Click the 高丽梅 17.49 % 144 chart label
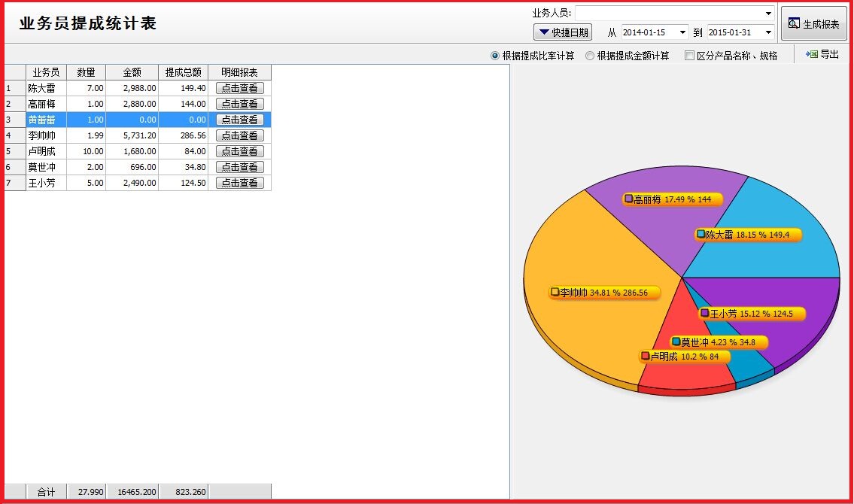 coord(673,199)
